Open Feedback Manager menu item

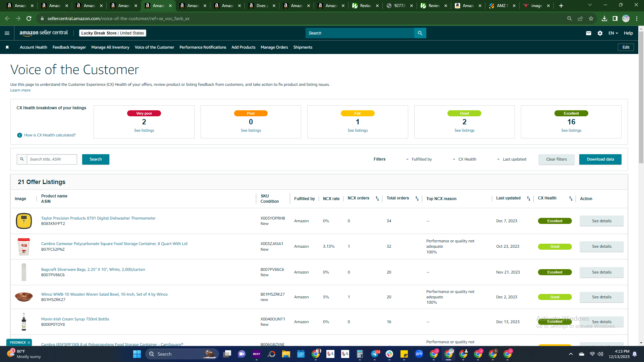pyautogui.click(x=69, y=47)
